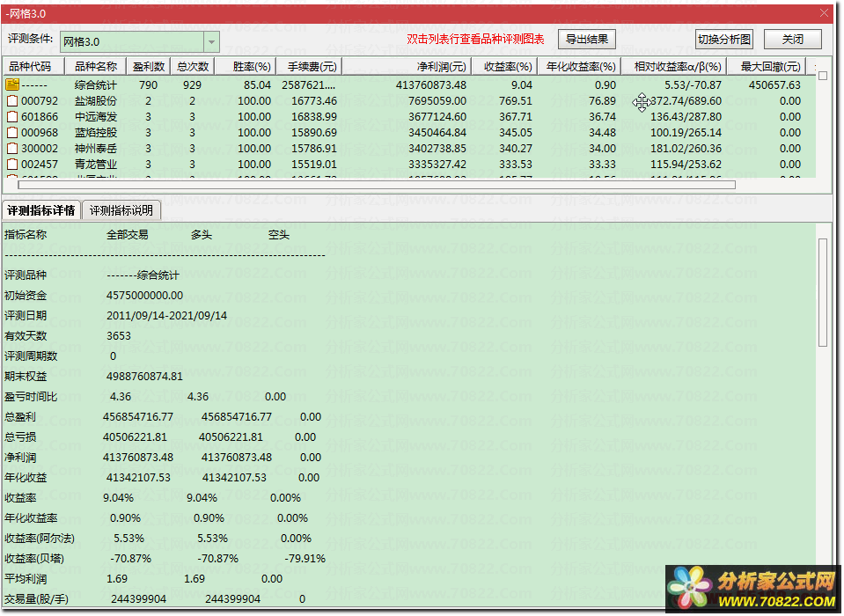Viewport: 844px width, 616px height.
Task: Select the 综合统计 summary name cell
Action: tap(96, 85)
